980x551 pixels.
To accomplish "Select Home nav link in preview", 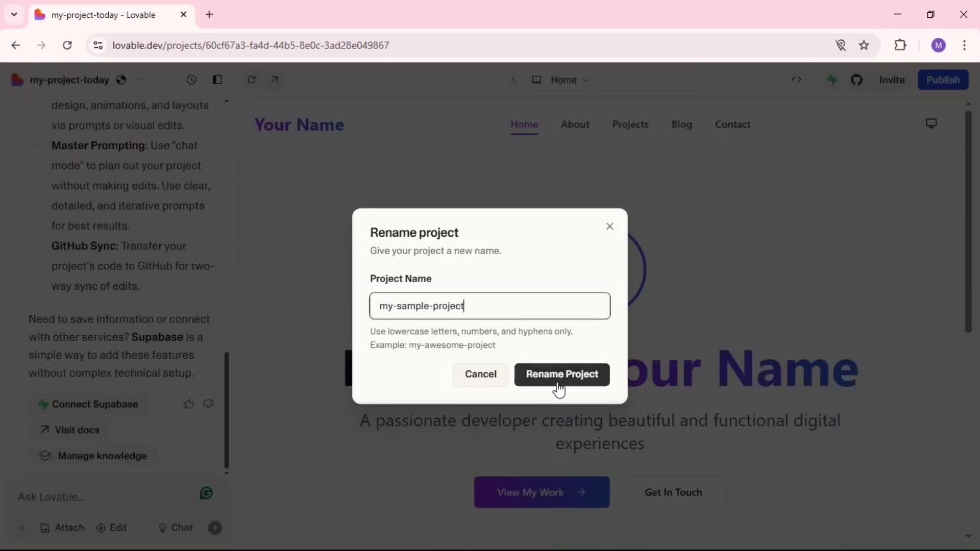I will click(524, 124).
